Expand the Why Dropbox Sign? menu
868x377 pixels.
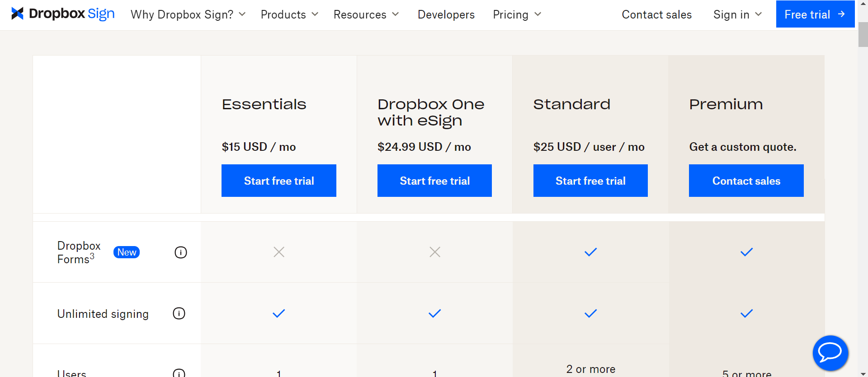188,14
